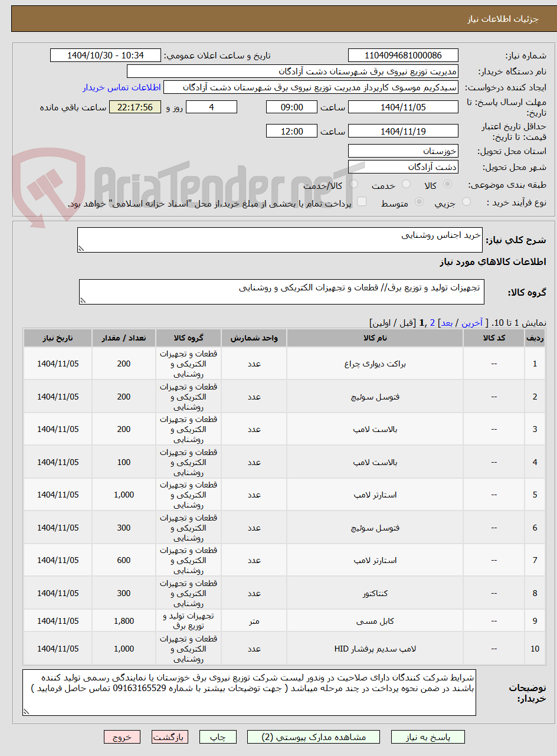Select the جزیی purchase type radio
Viewport: 557px width, 756px height.
(x=466, y=202)
